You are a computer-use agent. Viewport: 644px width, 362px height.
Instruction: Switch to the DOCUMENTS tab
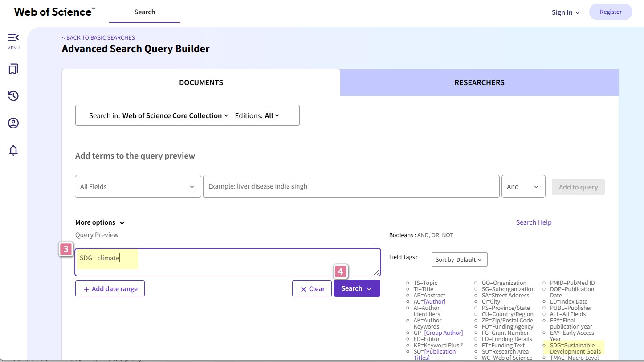point(201,82)
